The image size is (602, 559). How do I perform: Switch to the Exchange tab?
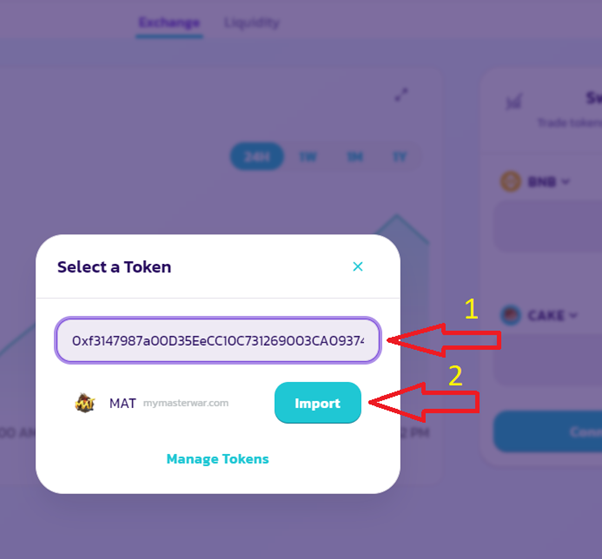169,23
